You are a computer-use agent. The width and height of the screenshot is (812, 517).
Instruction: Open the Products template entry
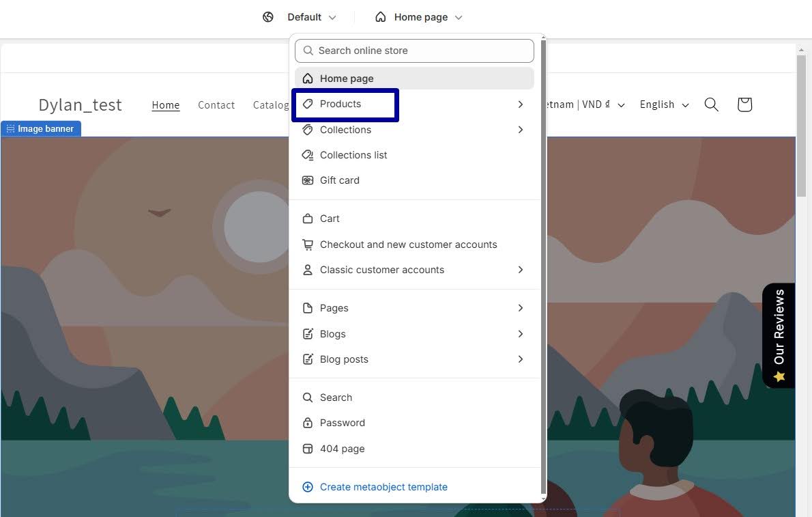414,104
